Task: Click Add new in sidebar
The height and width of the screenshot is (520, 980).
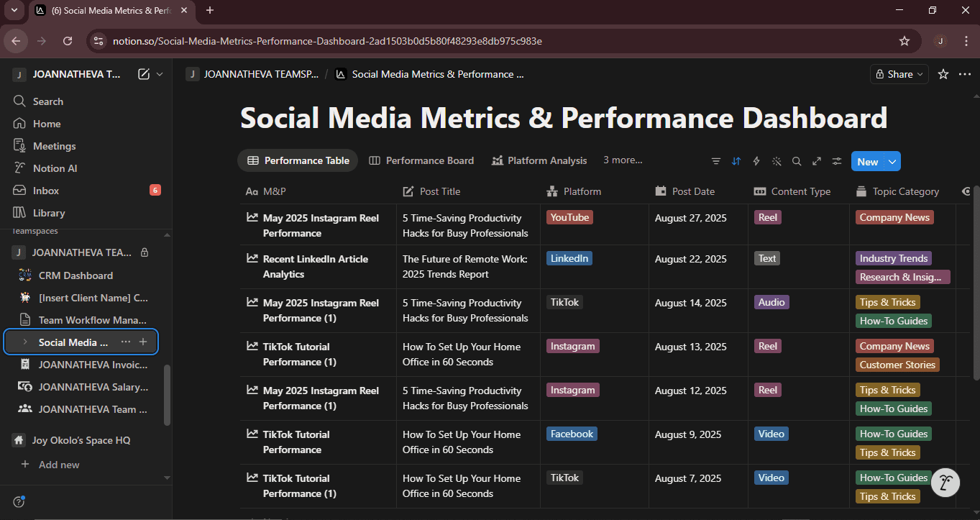Action: click(59, 465)
